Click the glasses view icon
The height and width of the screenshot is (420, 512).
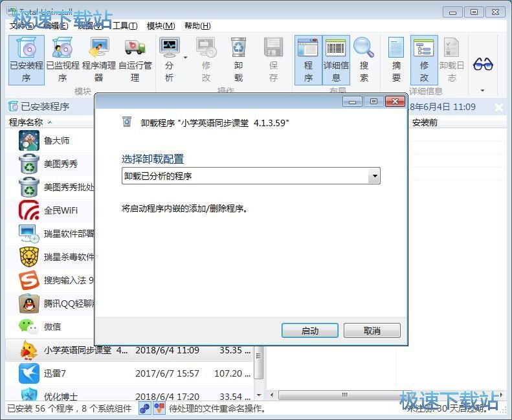pyautogui.click(x=483, y=64)
